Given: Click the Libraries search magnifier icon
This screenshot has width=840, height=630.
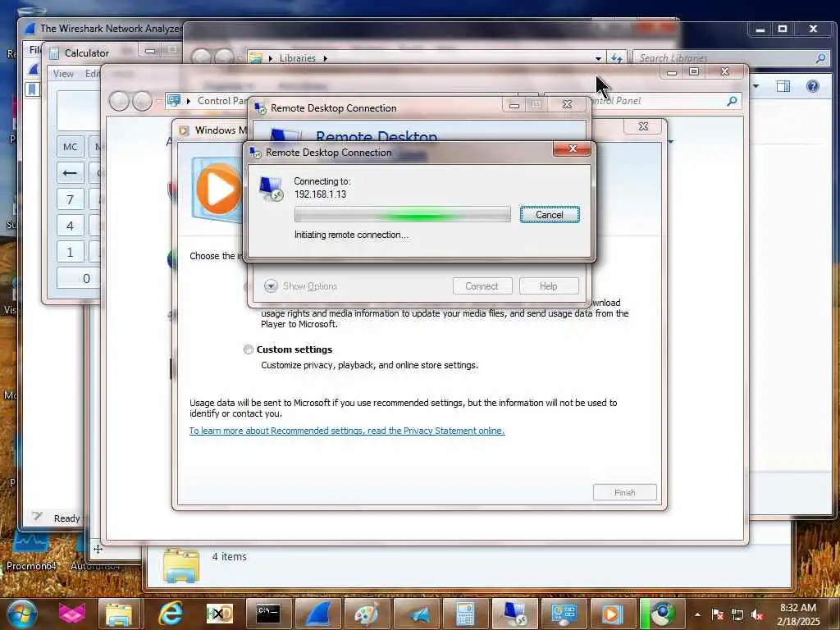Looking at the screenshot, I should click(x=820, y=58).
